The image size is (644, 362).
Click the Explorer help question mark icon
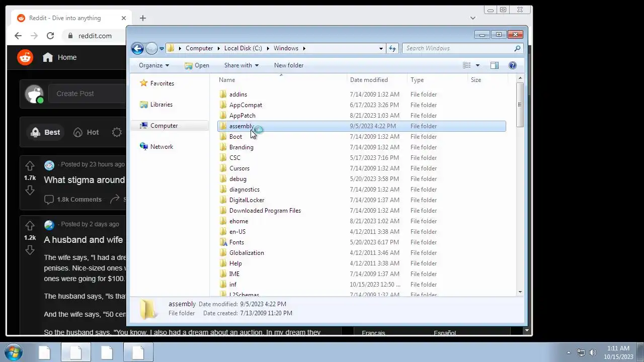click(513, 65)
